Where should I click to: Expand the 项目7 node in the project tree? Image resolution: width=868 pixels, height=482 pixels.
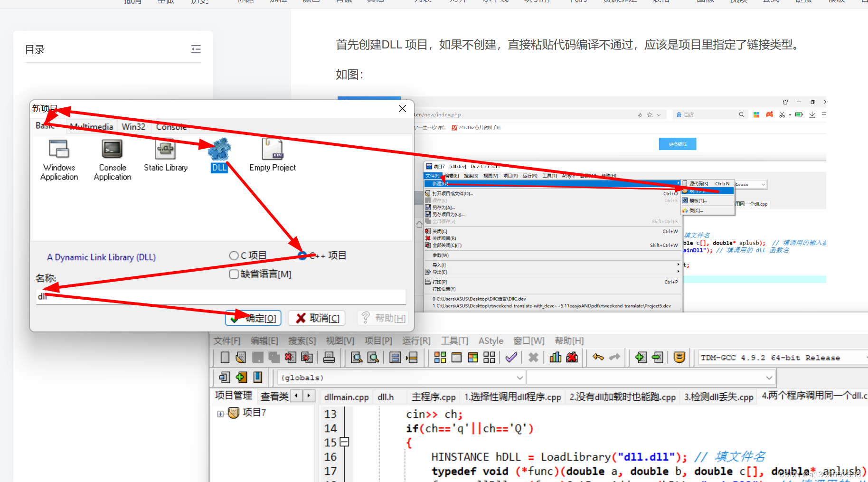pos(220,413)
